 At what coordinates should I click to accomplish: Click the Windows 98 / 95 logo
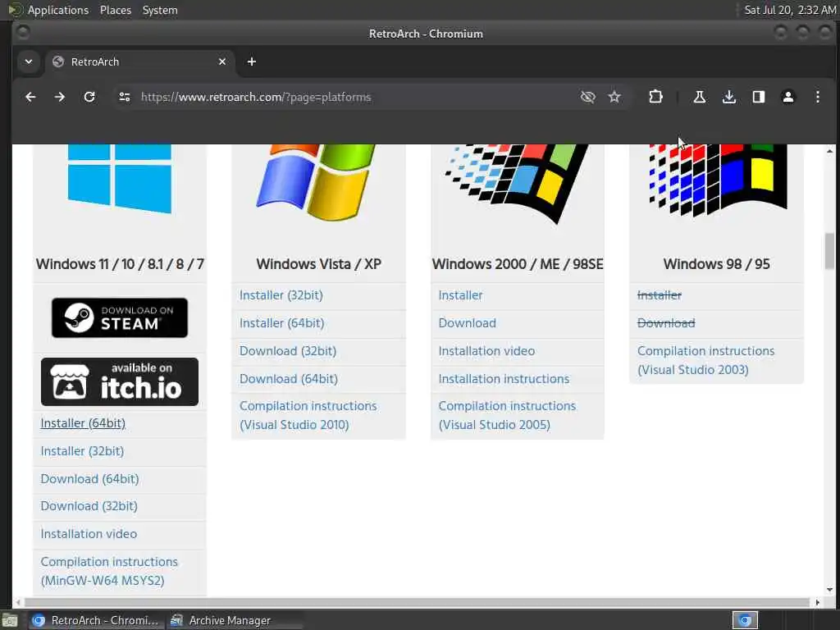pyautogui.click(x=718, y=180)
